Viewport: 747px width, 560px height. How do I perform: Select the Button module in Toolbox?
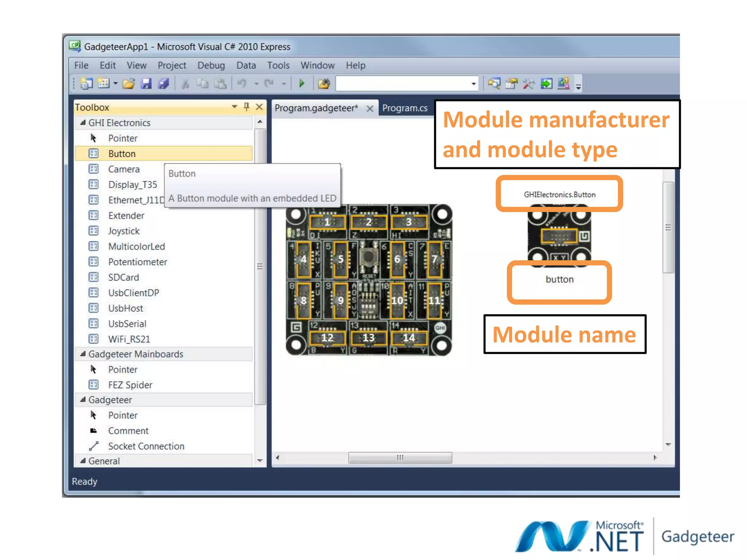[x=163, y=153]
